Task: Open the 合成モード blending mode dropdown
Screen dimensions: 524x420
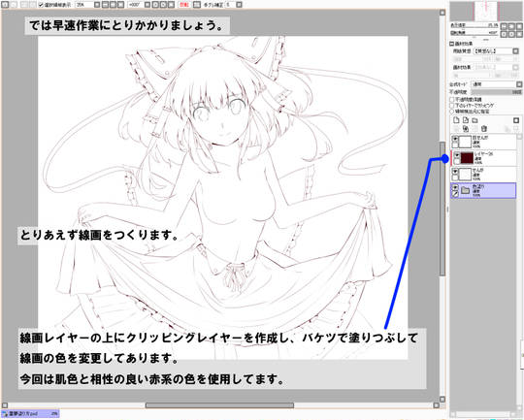Action: coord(496,84)
